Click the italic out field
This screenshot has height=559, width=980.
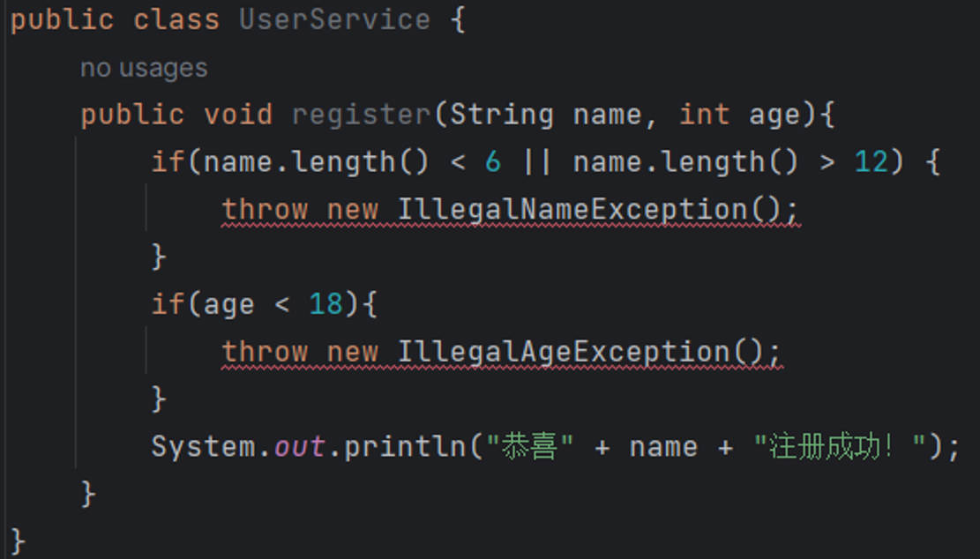(299, 447)
